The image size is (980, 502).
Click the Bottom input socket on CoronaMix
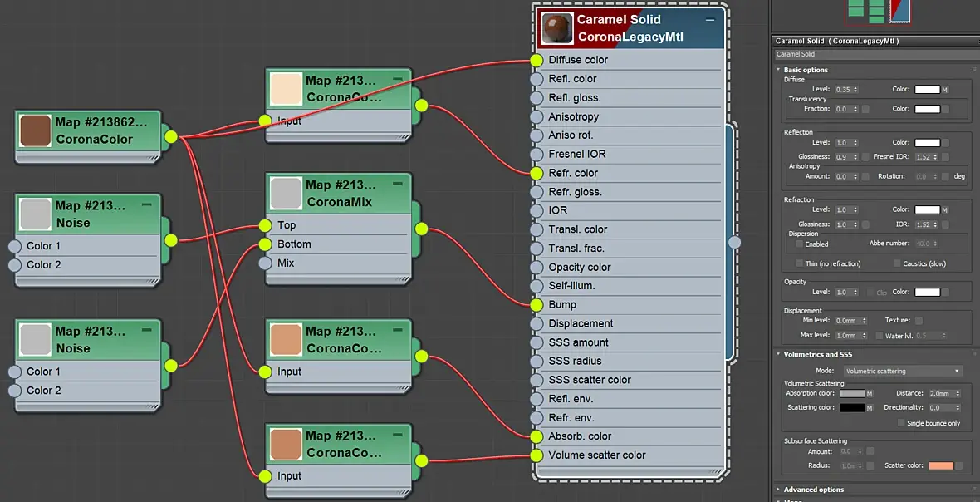point(265,244)
